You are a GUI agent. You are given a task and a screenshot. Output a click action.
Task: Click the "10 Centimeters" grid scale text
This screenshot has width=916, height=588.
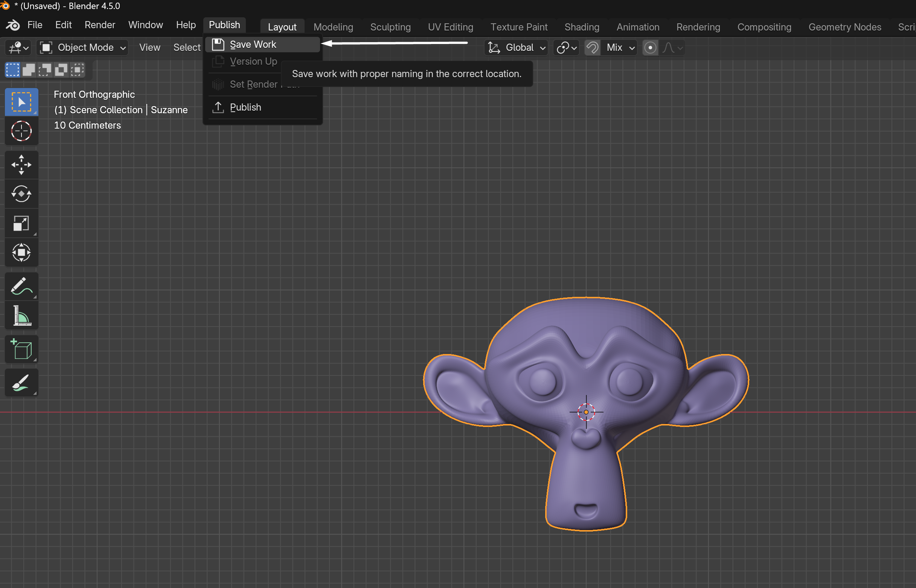point(87,125)
